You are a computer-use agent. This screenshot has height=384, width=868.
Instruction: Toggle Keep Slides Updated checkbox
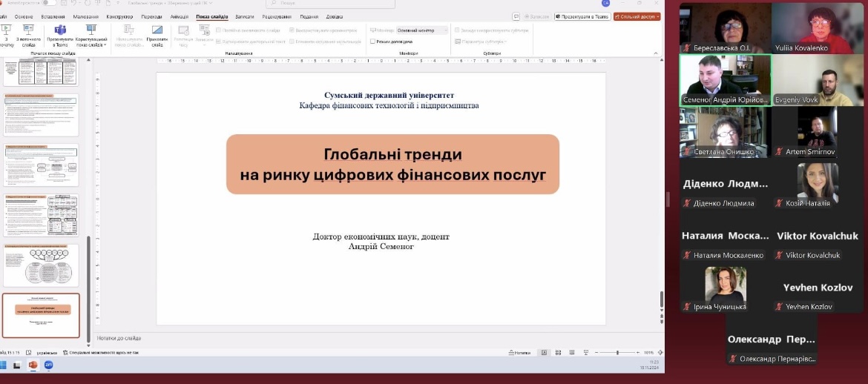tap(219, 30)
